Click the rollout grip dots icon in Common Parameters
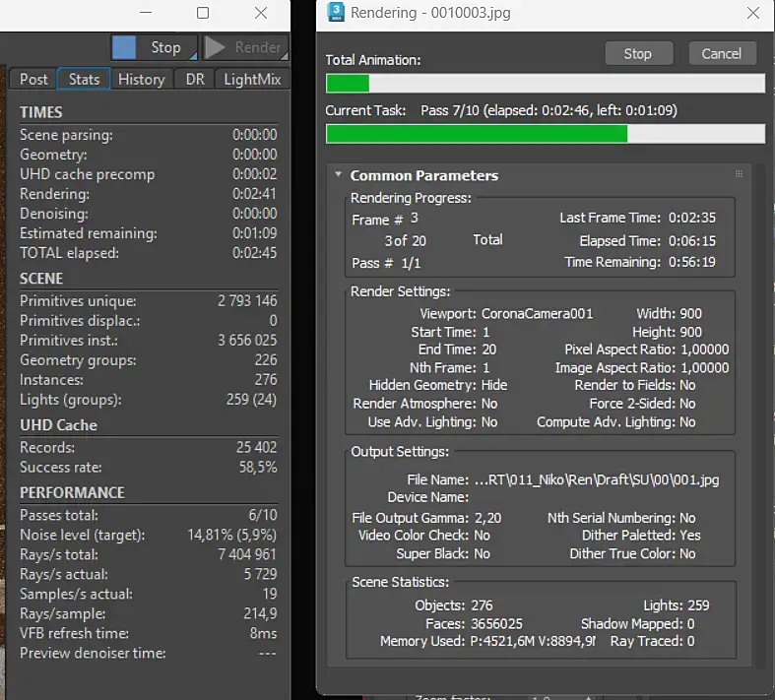775x700 pixels. coord(739,173)
